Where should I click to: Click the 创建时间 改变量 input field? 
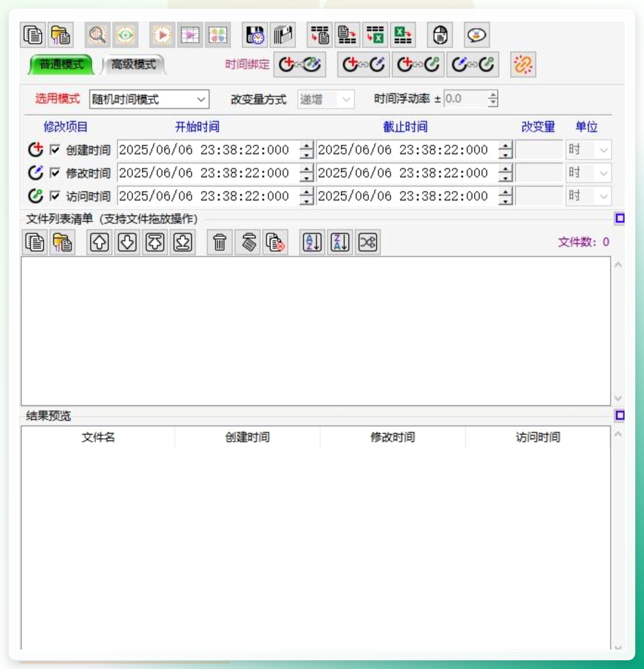(x=539, y=150)
